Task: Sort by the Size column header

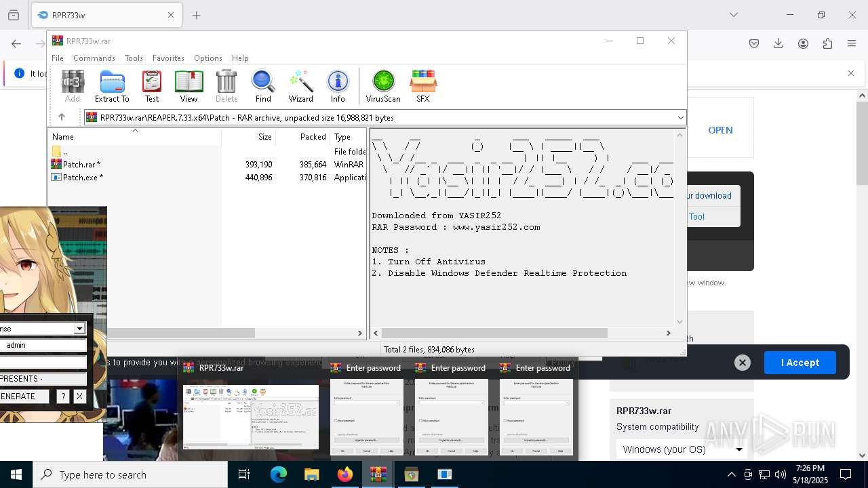Action: click(x=249, y=137)
